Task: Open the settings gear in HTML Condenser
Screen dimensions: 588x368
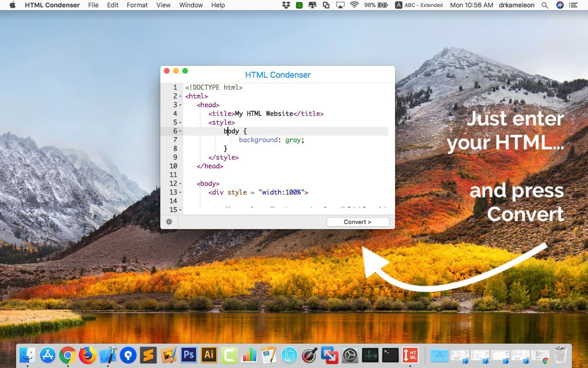Action: click(169, 222)
